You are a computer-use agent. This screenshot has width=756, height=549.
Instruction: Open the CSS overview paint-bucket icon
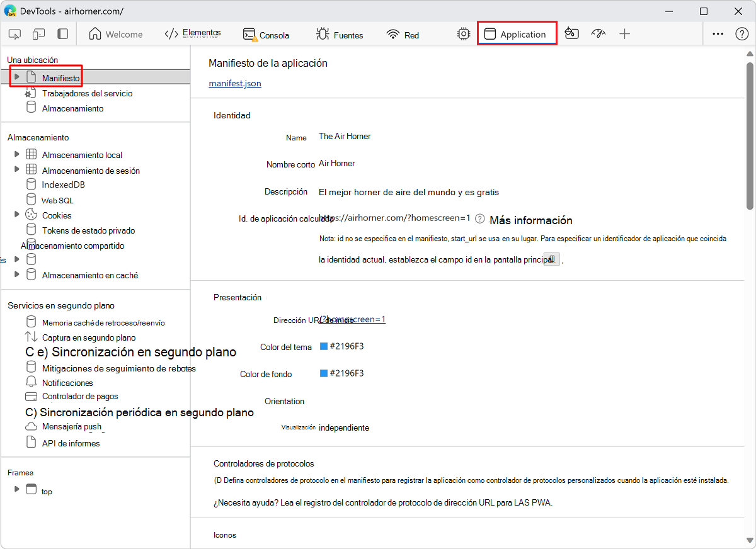pyautogui.click(x=571, y=34)
